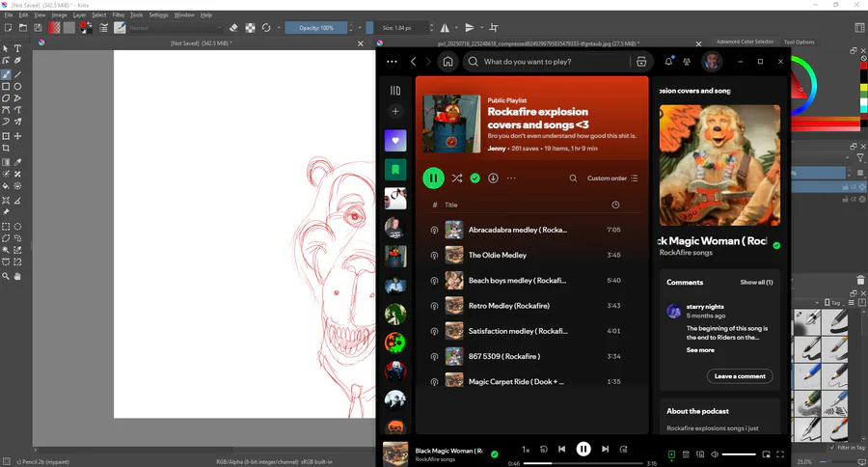
Task: Reload the original brush preset
Action: (266, 28)
